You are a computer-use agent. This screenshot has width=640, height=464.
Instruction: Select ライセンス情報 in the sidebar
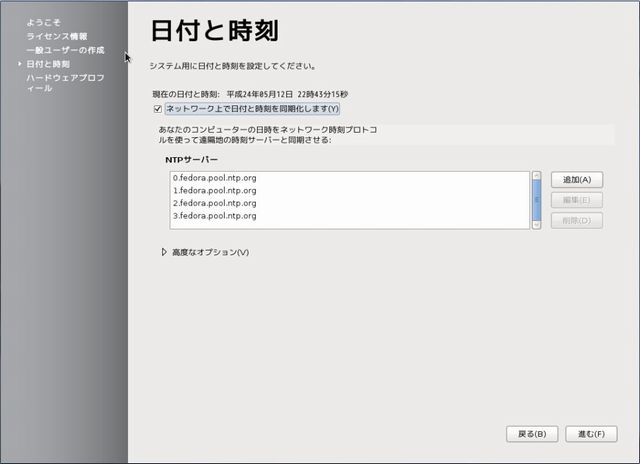point(57,36)
